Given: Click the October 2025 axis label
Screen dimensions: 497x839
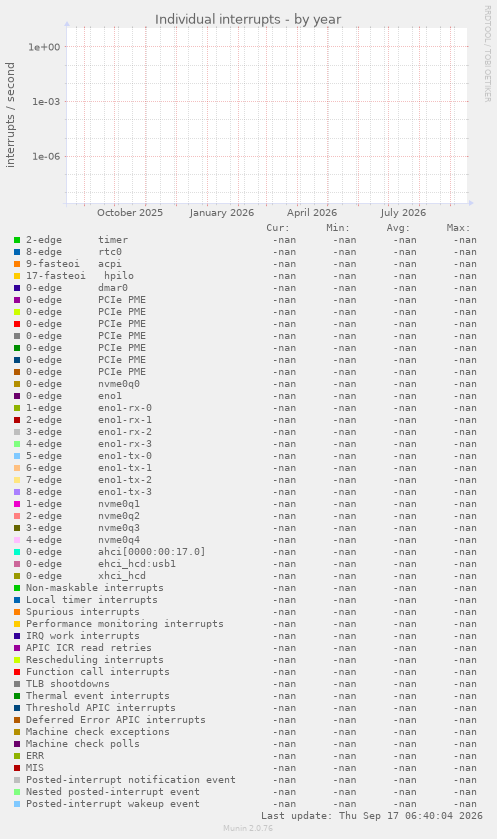Looking at the screenshot, I should [x=129, y=212].
